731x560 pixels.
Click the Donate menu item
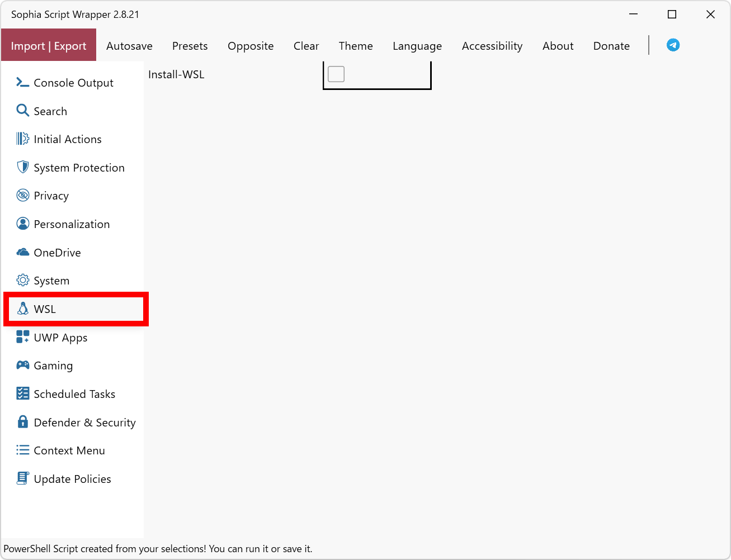point(611,46)
